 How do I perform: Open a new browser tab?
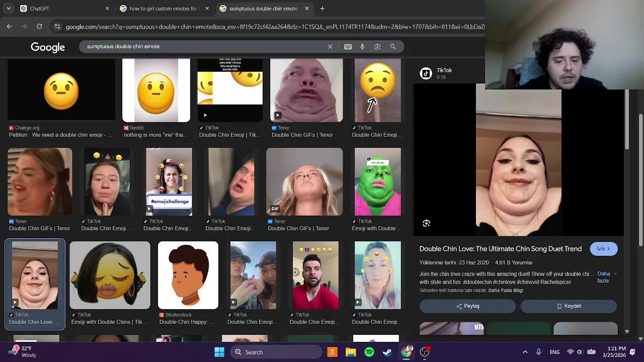coord(322,9)
